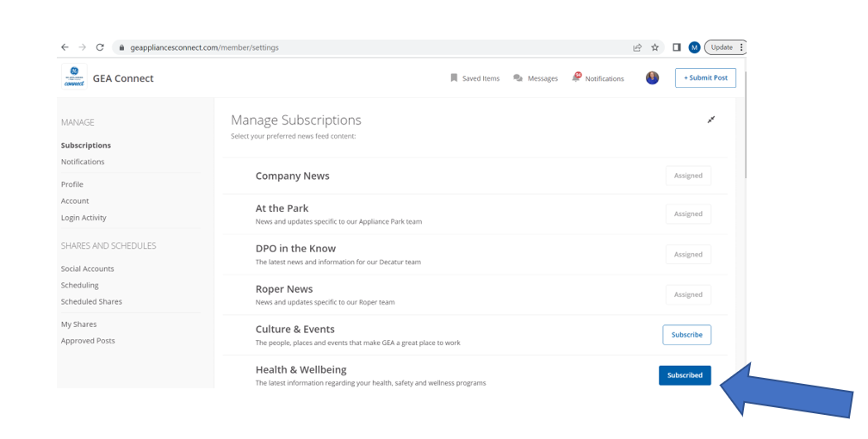Click the share page icon in the address bar
868x439 pixels.
pos(637,47)
